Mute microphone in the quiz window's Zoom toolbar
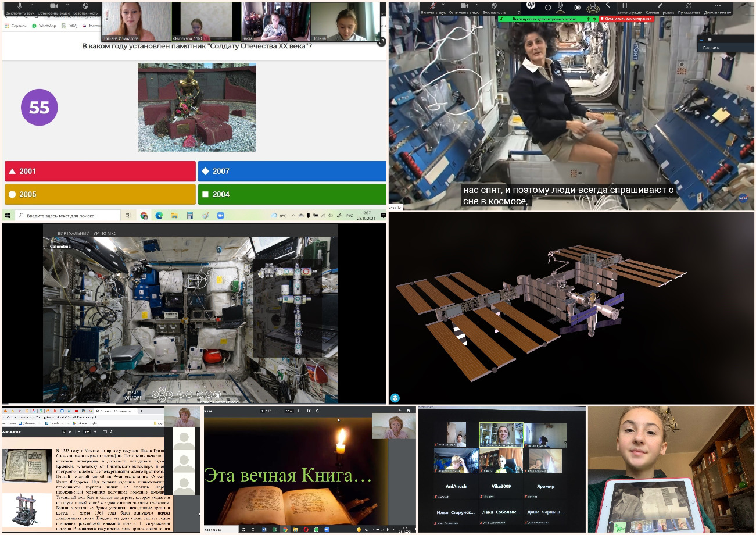The width and height of the screenshot is (756, 535). [x=19, y=8]
